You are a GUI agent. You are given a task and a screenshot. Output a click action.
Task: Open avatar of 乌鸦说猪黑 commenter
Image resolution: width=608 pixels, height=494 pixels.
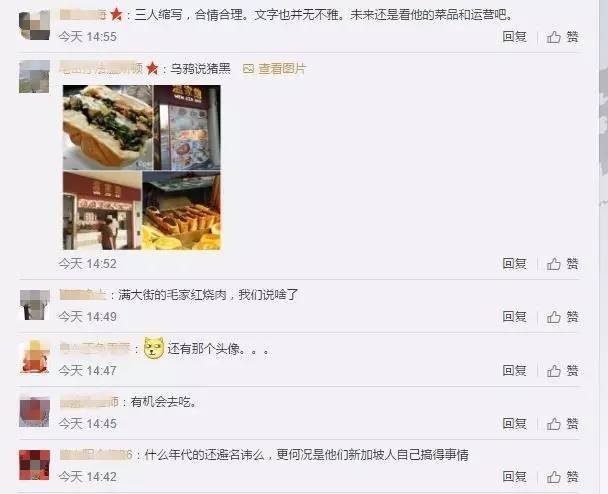click(x=35, y=76)
